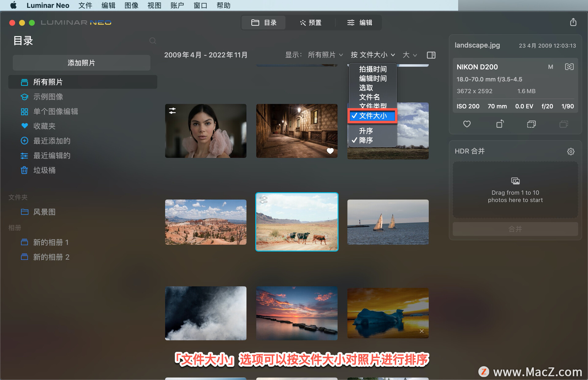
Task: Sort by Edit Time (编辑时间)
Action: click(373, 78)
